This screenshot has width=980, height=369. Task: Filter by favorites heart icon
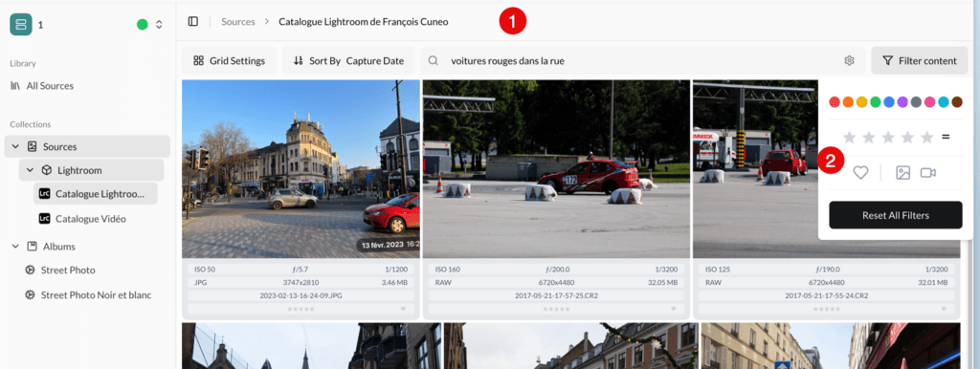[860, 173]
